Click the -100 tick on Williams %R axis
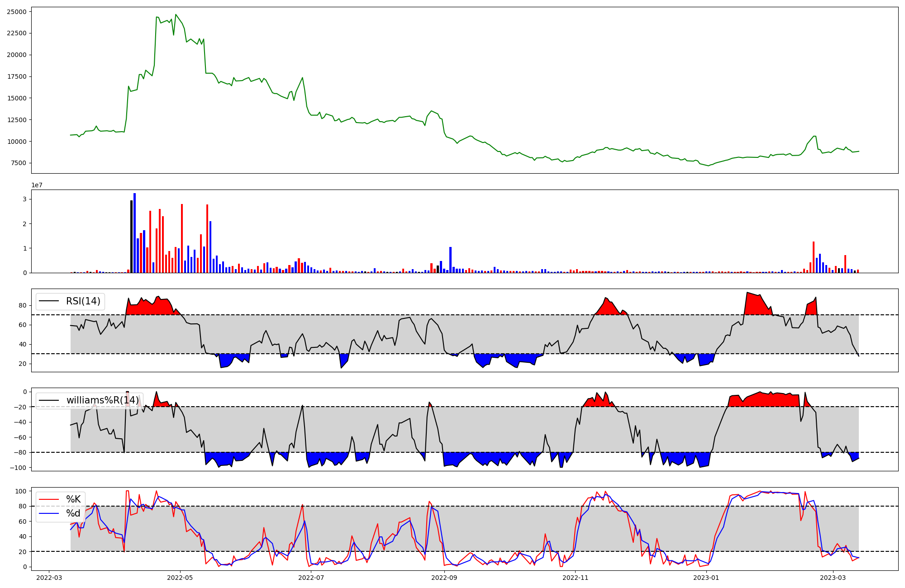The image size is (905, 588). [x=18, y=468]
